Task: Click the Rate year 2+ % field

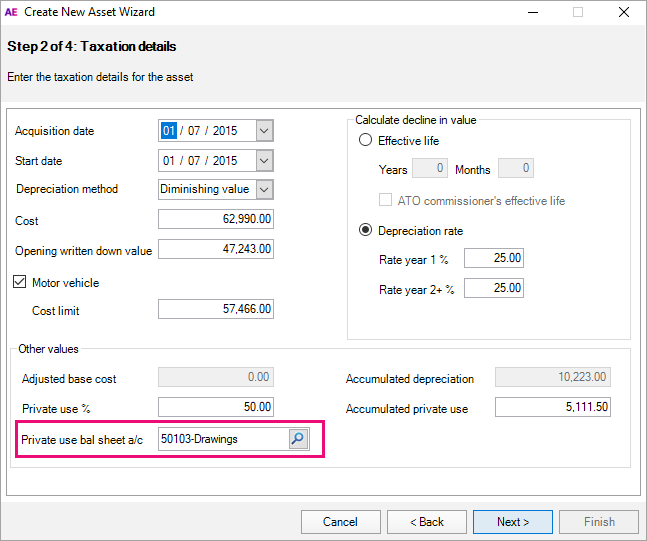Action: coord(493,289)
